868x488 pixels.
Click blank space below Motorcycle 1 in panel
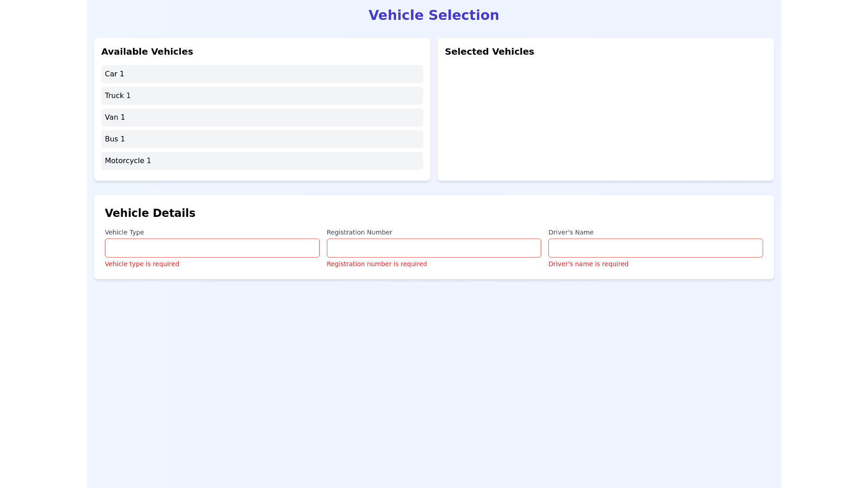tap(262, 175)
